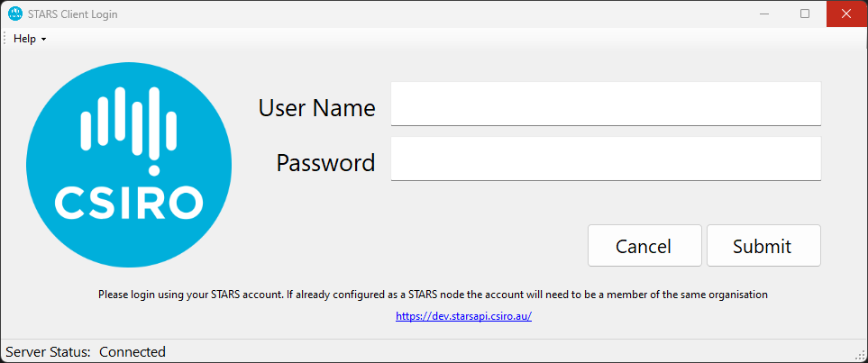This screenshot has height=363, width=868.
Task: Click the STARS app icon in title bar
Action: [x=14, y=14]
